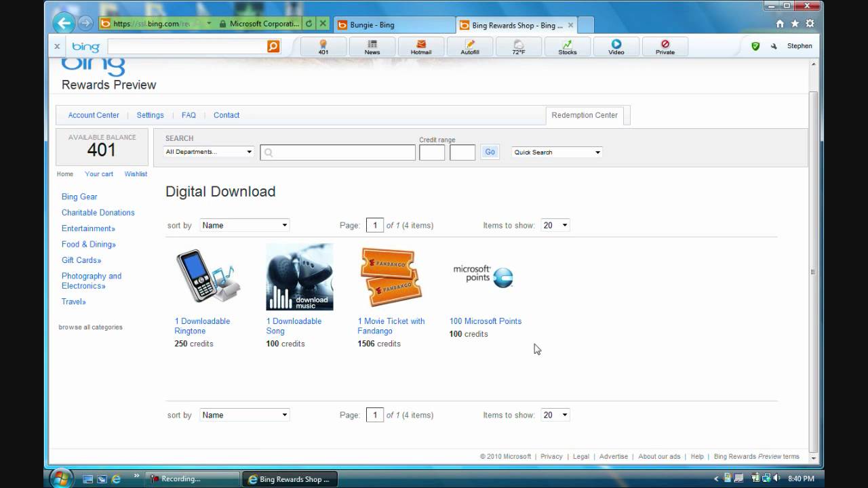Screen dimensions: 868x488
Task: Click Internet Explorer quick launch icon
Action: [116, 479]
